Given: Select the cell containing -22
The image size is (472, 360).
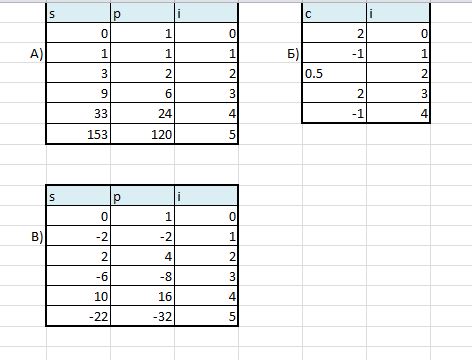Looking at the screenshot, I should pos(78,316).
